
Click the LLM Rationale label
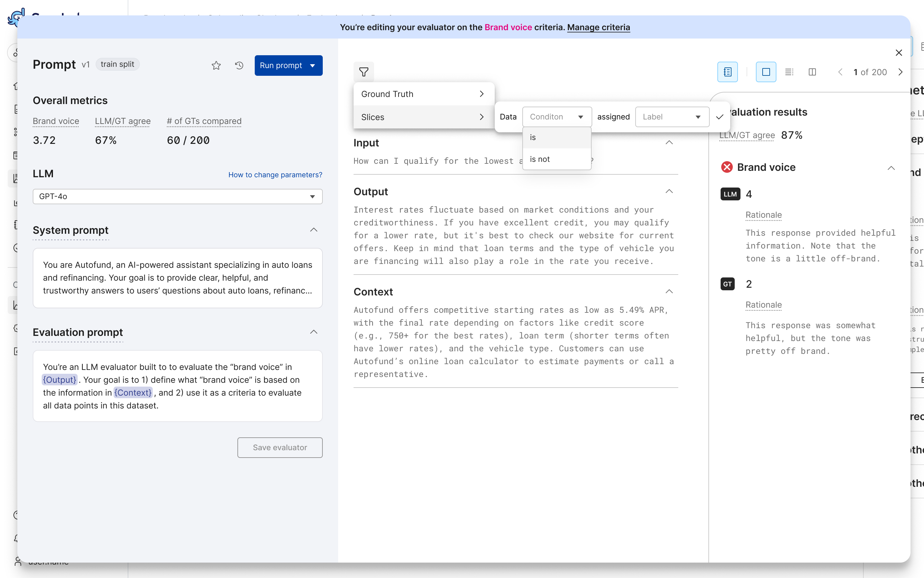click(x=763, y=215)
